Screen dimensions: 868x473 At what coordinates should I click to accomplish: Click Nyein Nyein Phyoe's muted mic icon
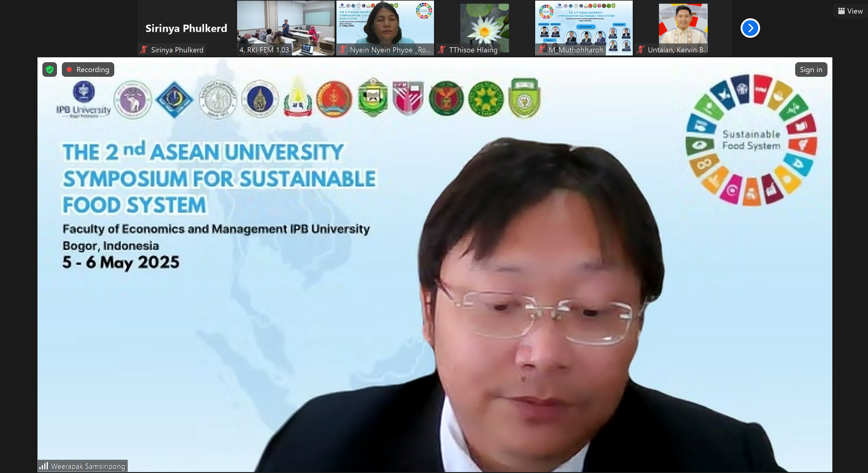point(343,49)
